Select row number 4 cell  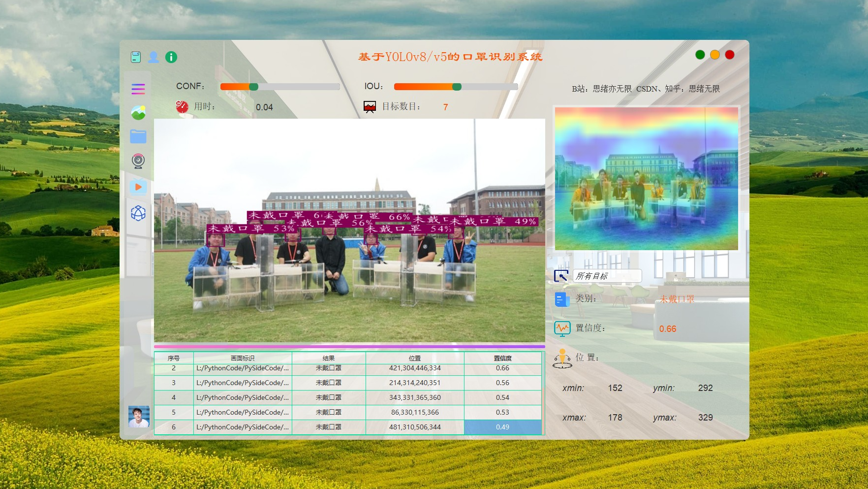[x=174, y=397]
